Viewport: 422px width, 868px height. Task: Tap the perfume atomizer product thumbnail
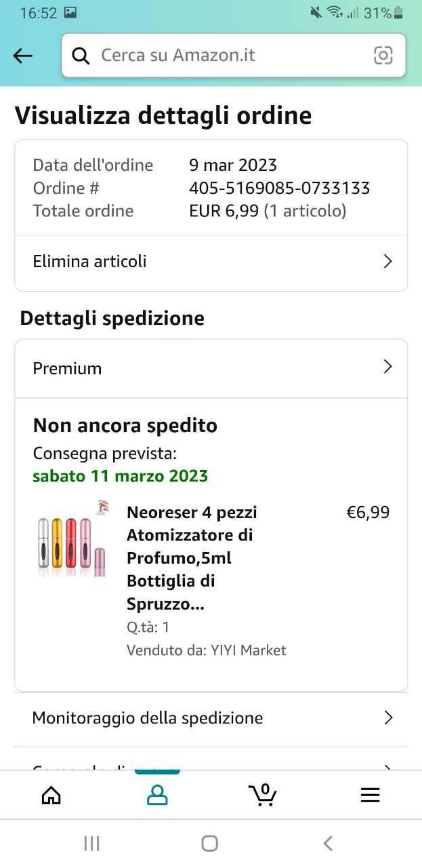[x=72, y=540]
